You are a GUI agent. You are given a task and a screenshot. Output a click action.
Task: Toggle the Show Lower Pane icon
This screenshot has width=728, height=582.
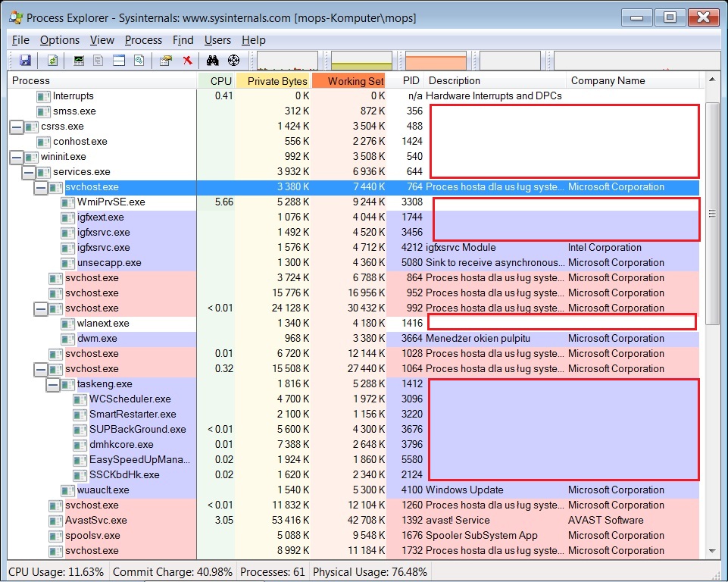[119, 61]
